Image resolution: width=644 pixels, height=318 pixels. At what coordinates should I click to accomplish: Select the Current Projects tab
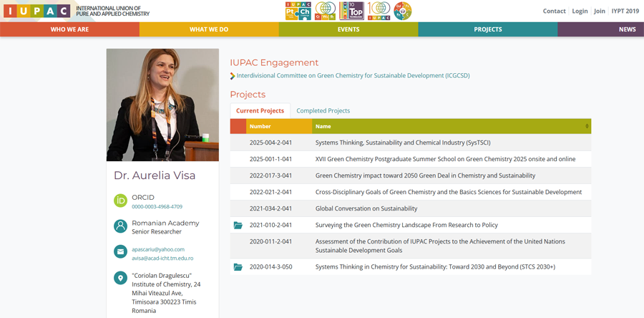[x=260, y=111]
